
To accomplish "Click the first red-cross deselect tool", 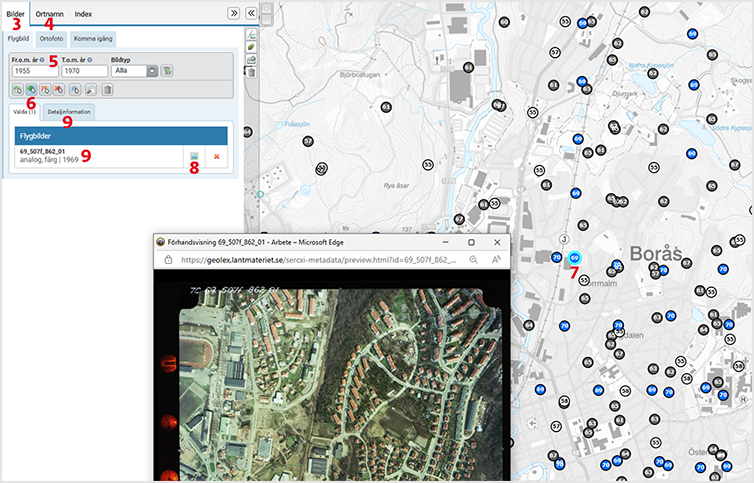I will pos(45,89).
